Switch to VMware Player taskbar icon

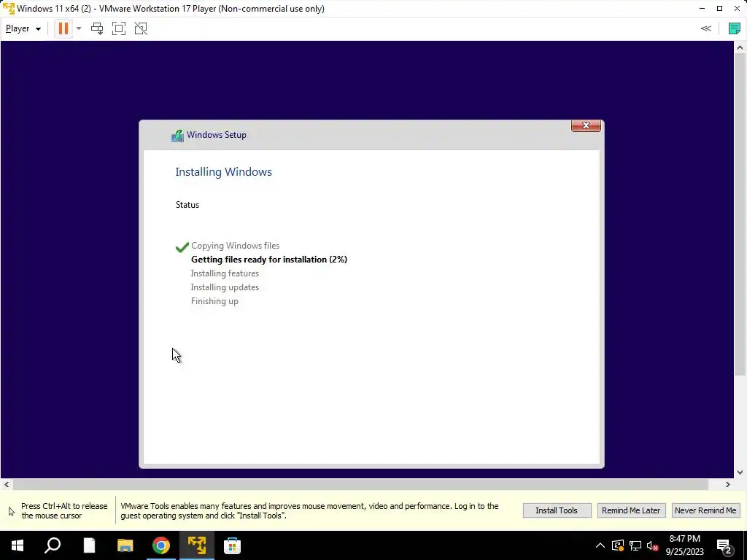tap(197, 545)
